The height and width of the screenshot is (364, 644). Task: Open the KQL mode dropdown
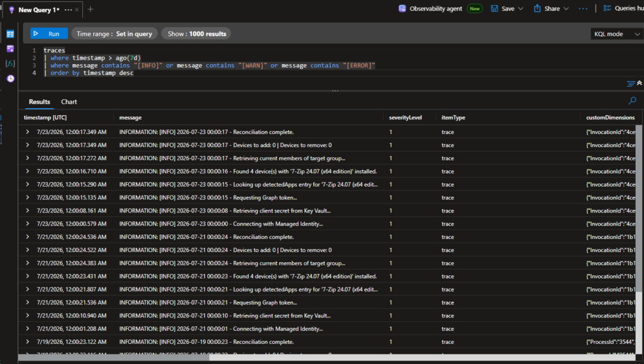(x=616, y=34)
